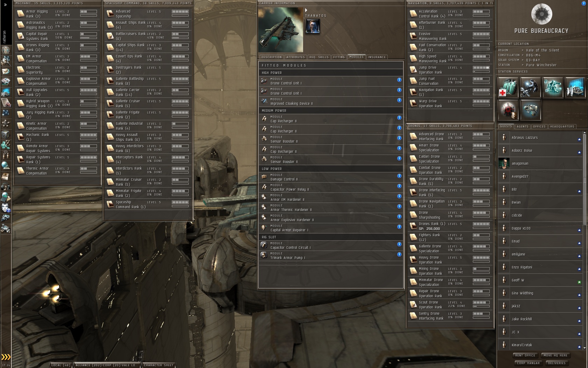Viewport: 588px width, 368px height.
Task: Open the Deliveries button
Action: pyautogui.click(x=557, y=363)
